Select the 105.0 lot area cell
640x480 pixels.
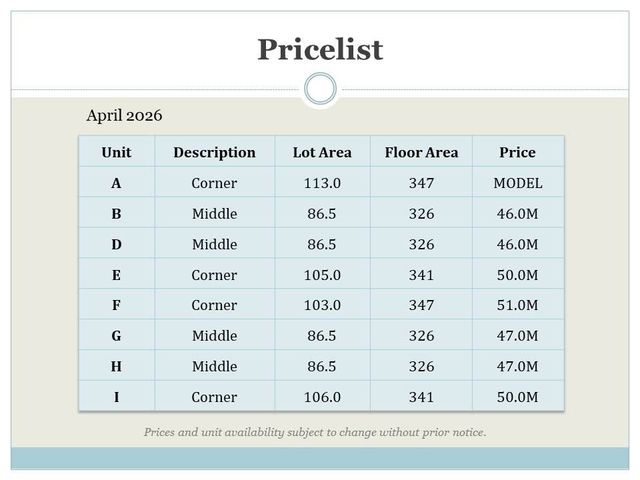click(x=322, y=275)
